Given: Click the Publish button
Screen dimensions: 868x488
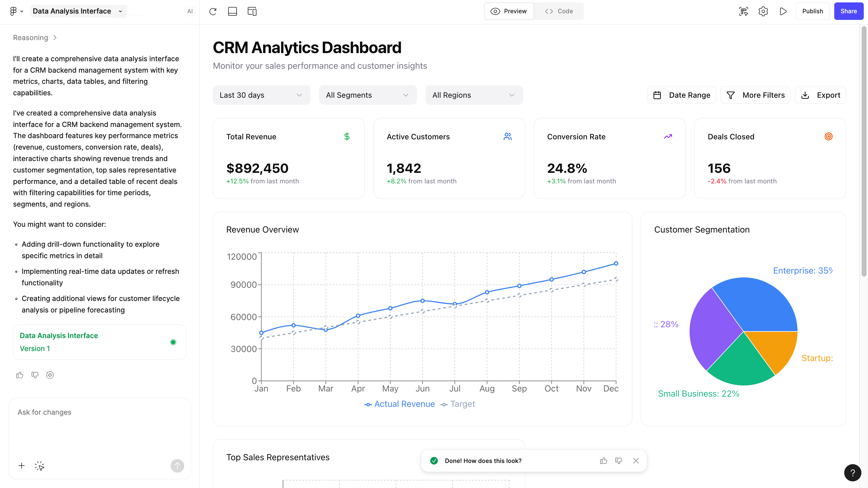Looking at the screenshot, I should [813, 11].
